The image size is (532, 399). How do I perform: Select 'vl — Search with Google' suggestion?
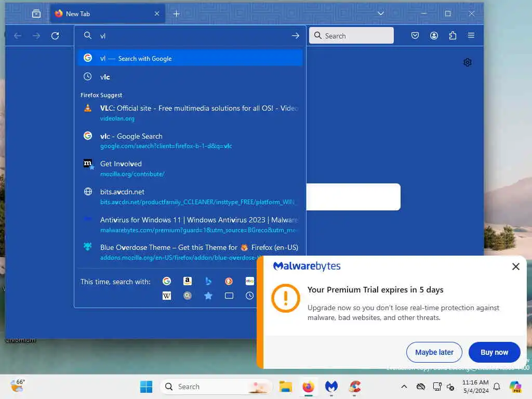pyautogui.click(x=190, y=58)
